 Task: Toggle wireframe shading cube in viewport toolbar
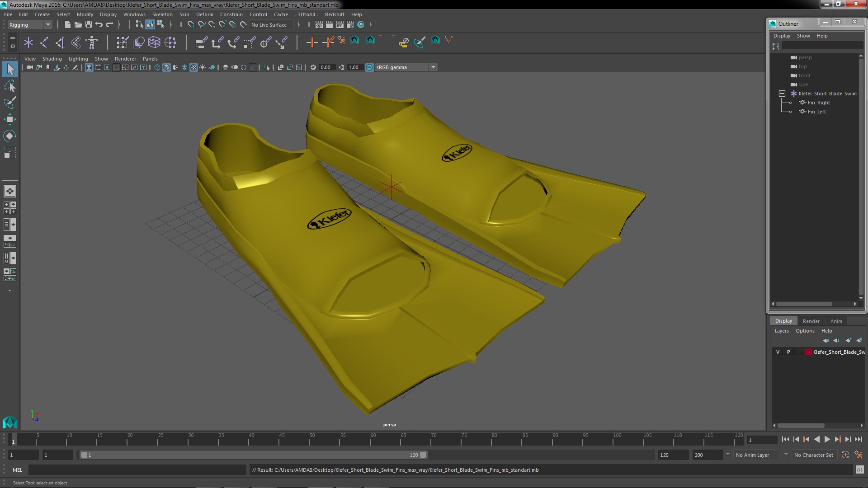point(157,67)
